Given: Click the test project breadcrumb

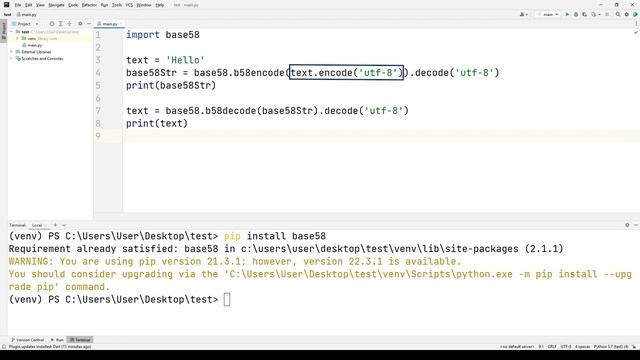Looking at the screenshot, I should [x=7, y=14].
